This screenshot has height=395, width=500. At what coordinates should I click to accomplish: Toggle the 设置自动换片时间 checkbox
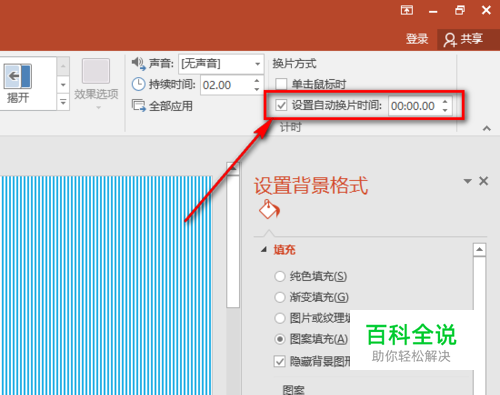point(281,106)
